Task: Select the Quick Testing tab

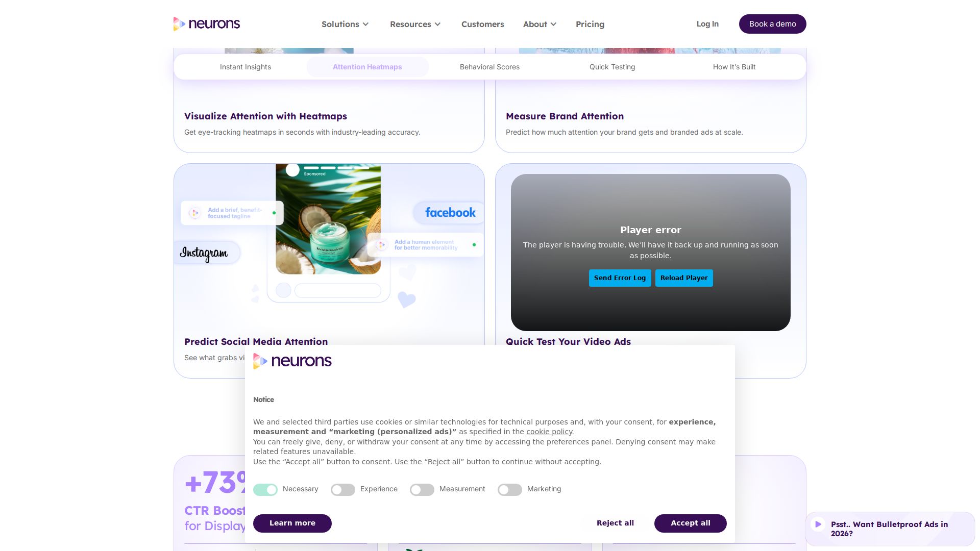Action: pyautogui.click(x=612, y=67)
